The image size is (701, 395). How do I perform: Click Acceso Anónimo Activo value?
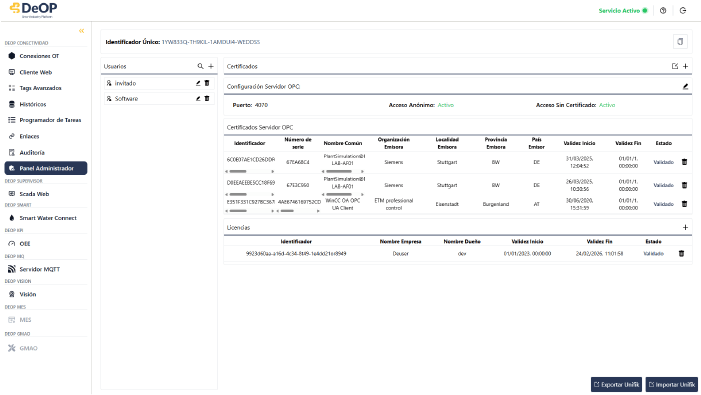(x=446, y=105)
